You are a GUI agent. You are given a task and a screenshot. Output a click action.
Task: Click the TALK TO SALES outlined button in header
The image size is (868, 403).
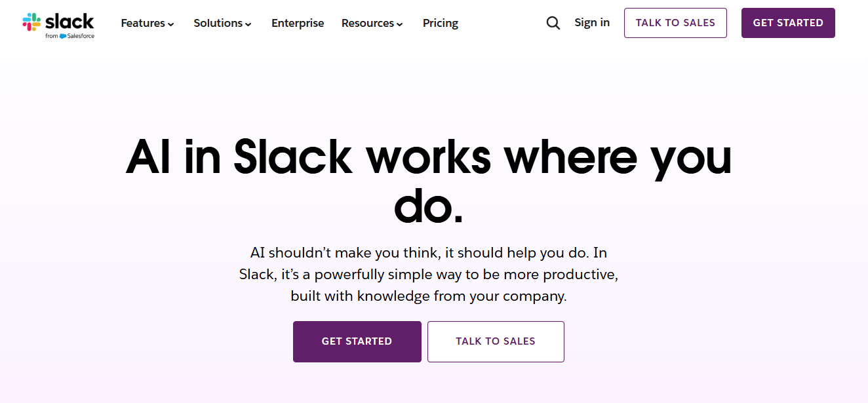pyautogui.click(x=675, y=22)
